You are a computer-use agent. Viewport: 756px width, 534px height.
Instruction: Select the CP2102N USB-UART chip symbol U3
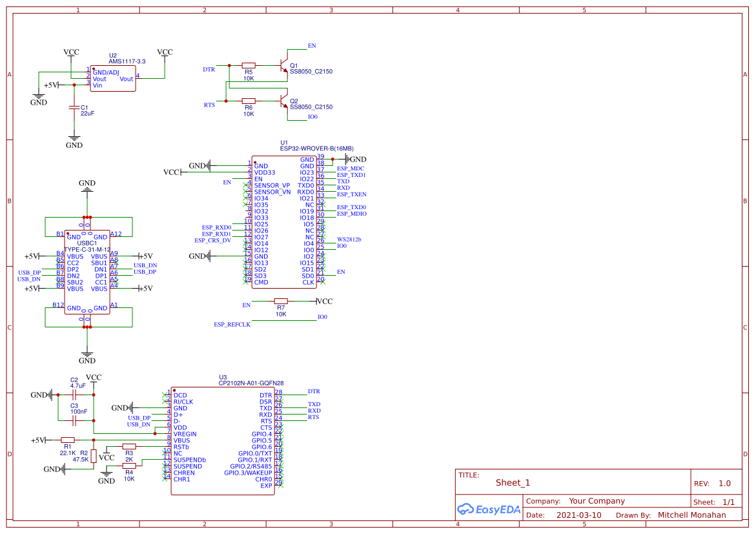[223, 439]
